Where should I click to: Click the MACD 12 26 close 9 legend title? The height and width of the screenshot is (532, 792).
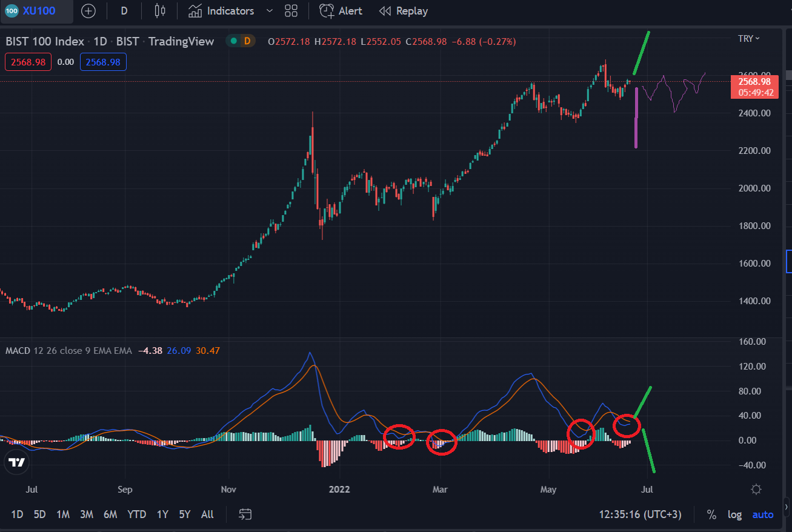coord(68,350)
